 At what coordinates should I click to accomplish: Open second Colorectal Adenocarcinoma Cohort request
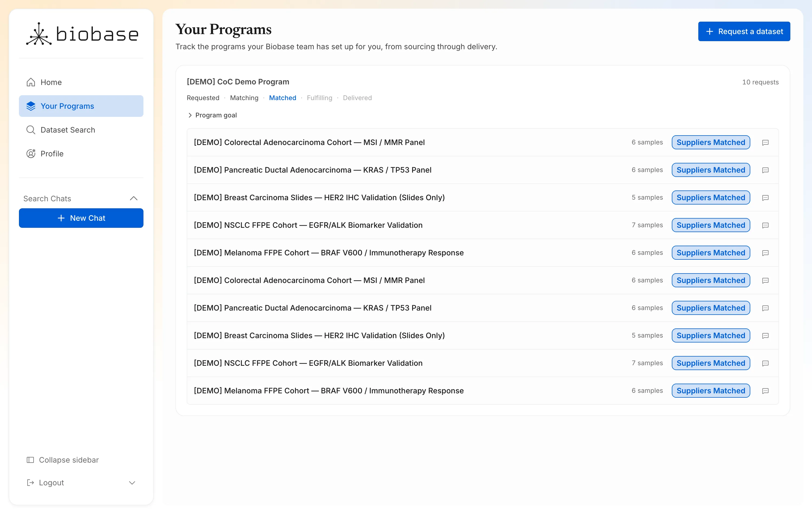pyautogui.click(x=483, y=281)
